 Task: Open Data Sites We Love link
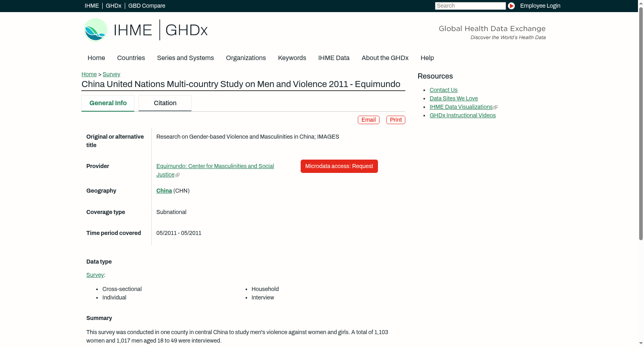click(454, 98)
